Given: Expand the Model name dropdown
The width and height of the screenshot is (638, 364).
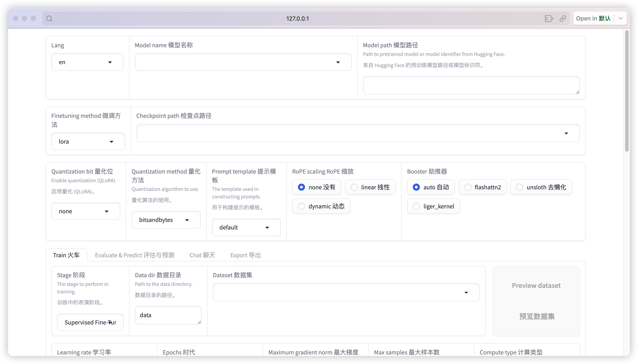Looking at the screenshot, I should tap(243, 62).
